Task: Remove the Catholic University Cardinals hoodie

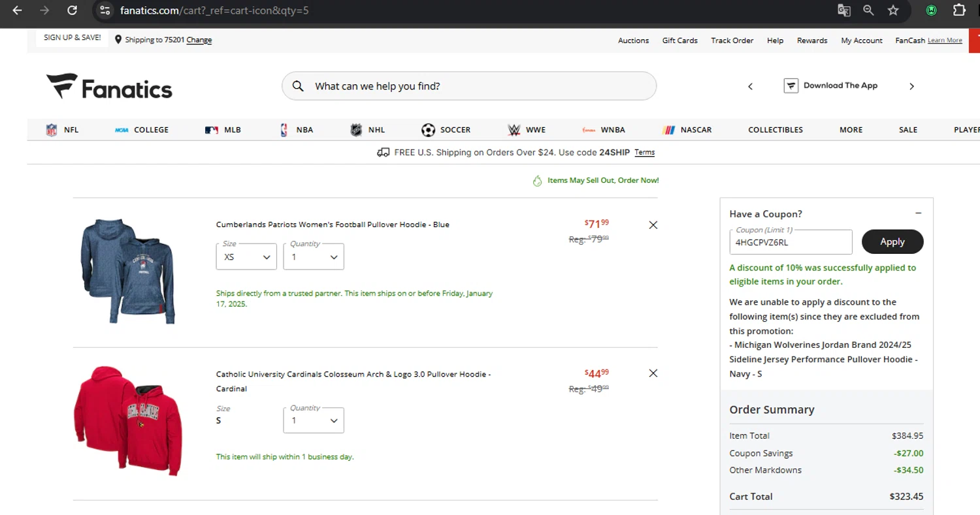Action: pyautogui.click(x=653, y=373)
